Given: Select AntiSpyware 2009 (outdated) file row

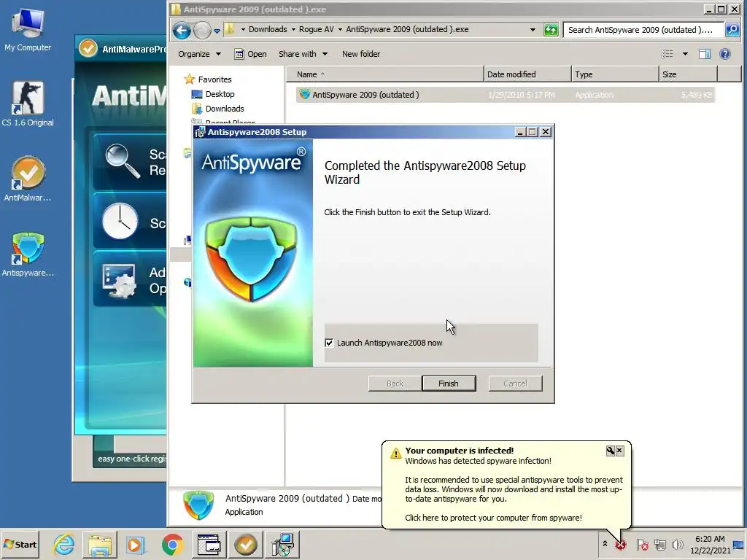Looking at the screenshot, I should pos(505,95).
